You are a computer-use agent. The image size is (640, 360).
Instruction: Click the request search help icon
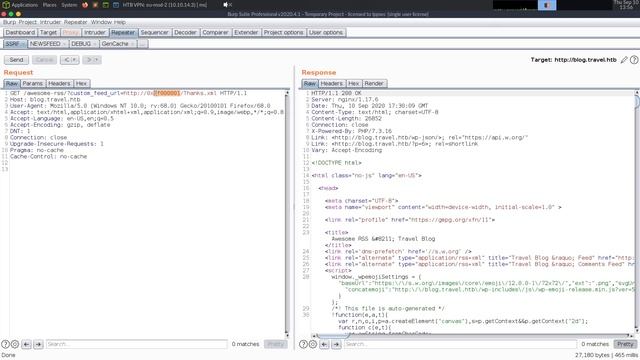click(5, 344)
